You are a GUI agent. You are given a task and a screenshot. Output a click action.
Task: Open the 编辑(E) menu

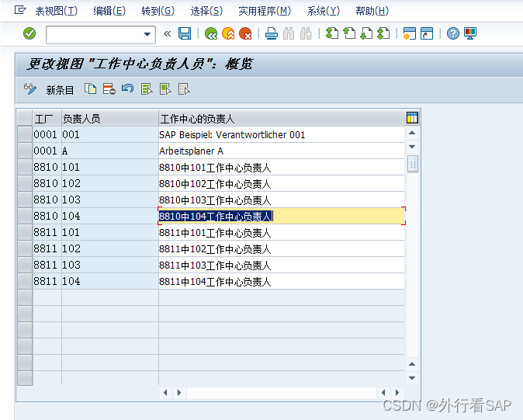click(x=109, y=11)
